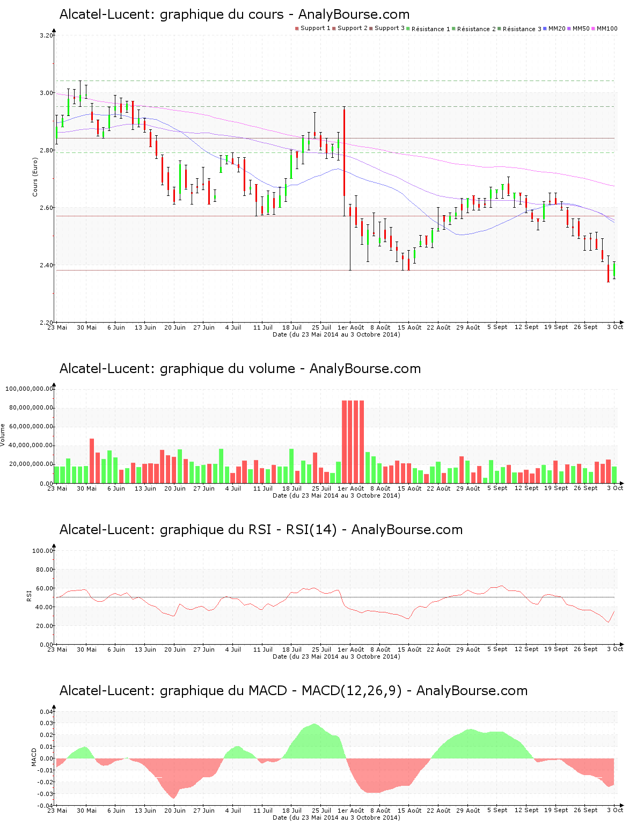Click '1er Août' date on price chart axis
644x832 pixels.
point(350,327)
